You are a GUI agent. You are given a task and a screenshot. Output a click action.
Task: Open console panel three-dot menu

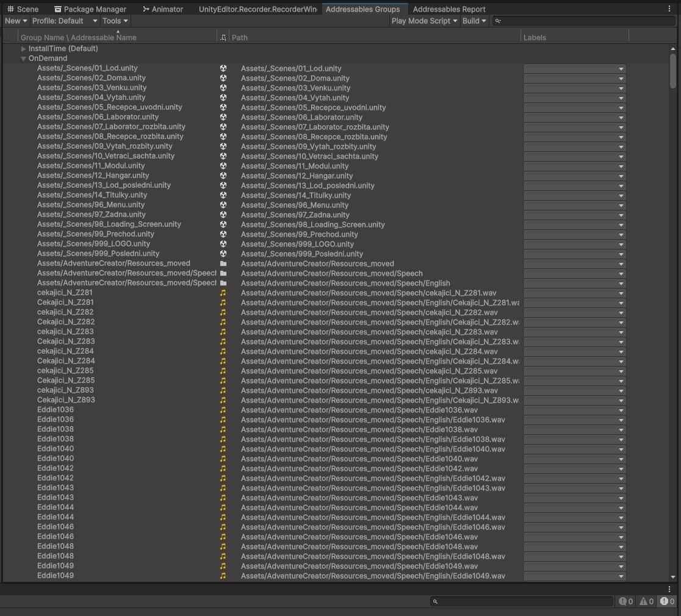669,589
